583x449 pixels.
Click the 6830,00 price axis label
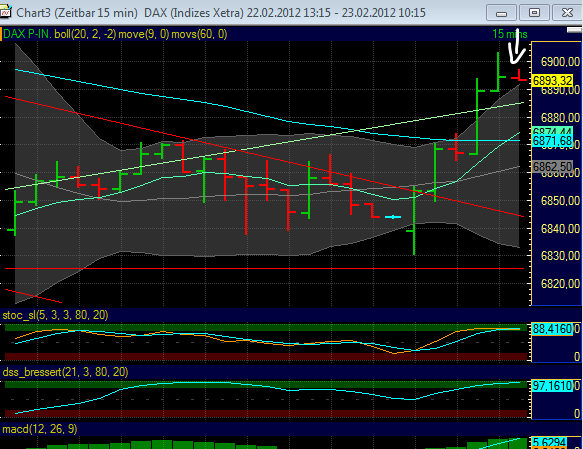tap(560, 256)
